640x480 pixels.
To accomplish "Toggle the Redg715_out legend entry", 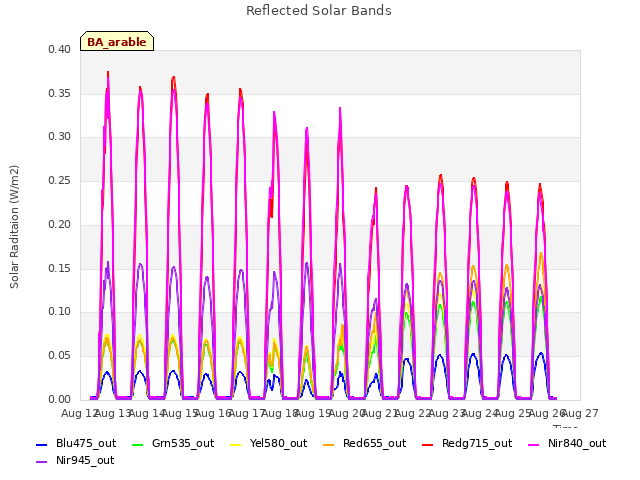I will click(x=467, y=443).
